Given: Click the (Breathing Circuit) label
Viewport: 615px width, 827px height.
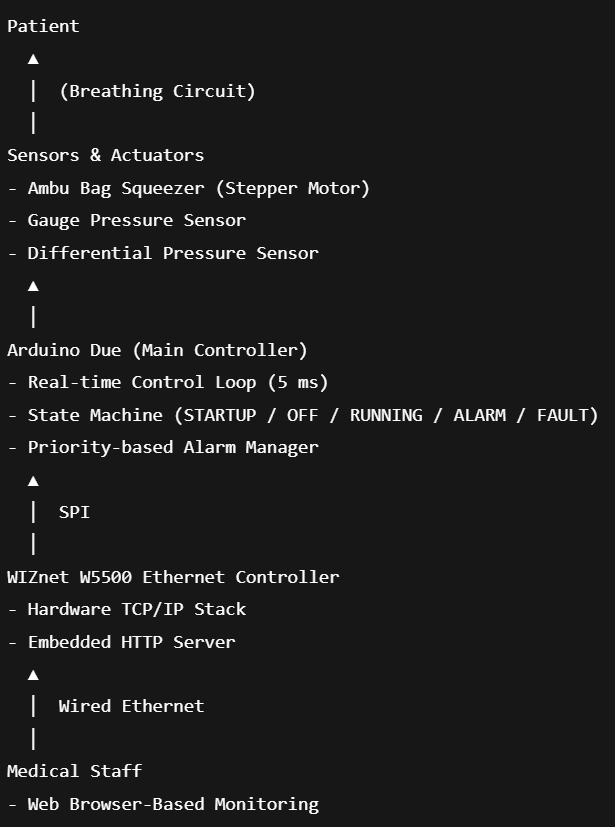Looking at the screenshot, I should [157, 91].
